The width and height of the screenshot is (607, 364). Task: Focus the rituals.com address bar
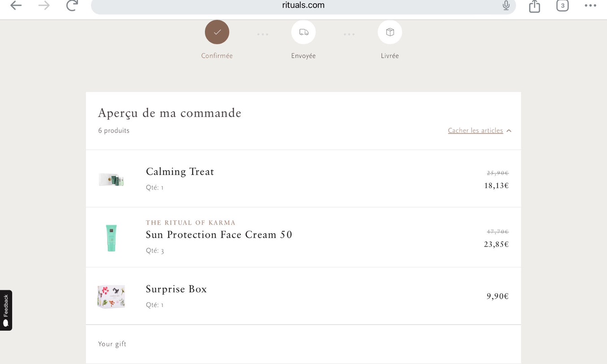point(303,5)
